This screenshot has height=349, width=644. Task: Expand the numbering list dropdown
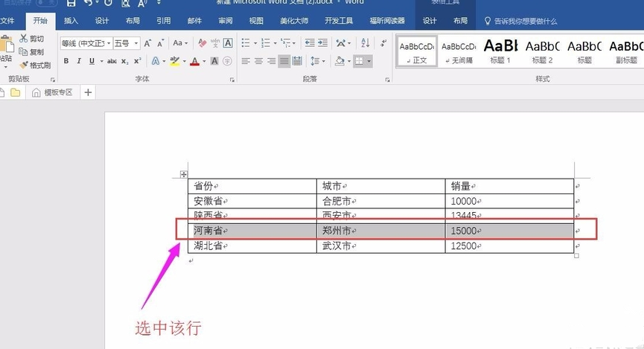(275, 43)
